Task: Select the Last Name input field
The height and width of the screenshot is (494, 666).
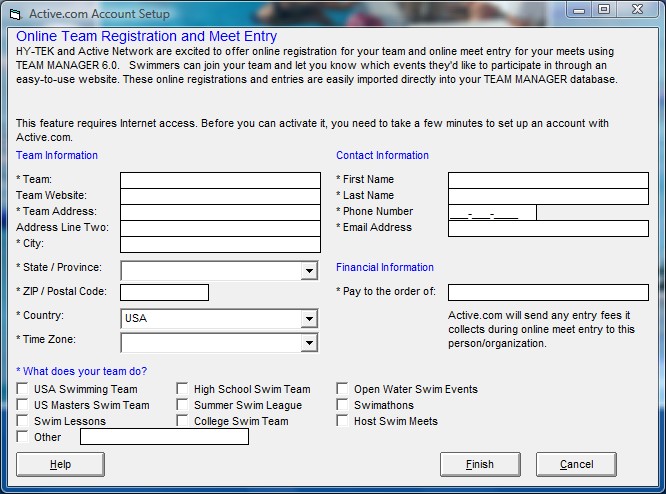Action: pos(548,196)
